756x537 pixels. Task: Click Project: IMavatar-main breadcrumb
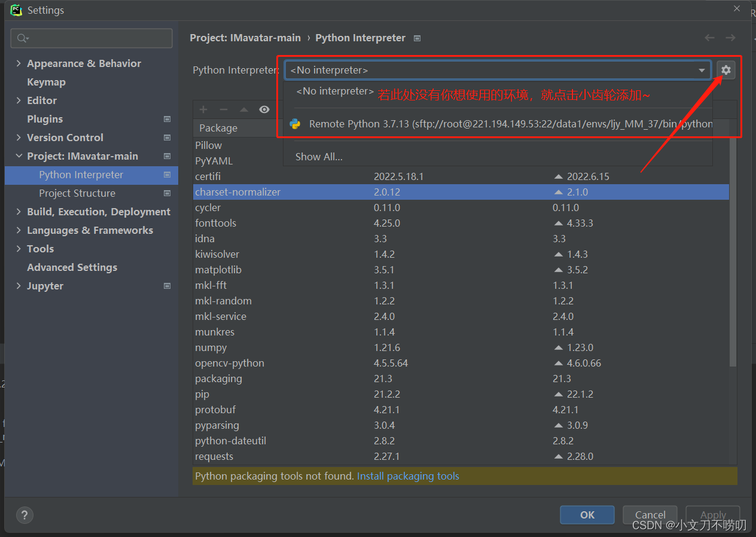[x=245, y=38]
